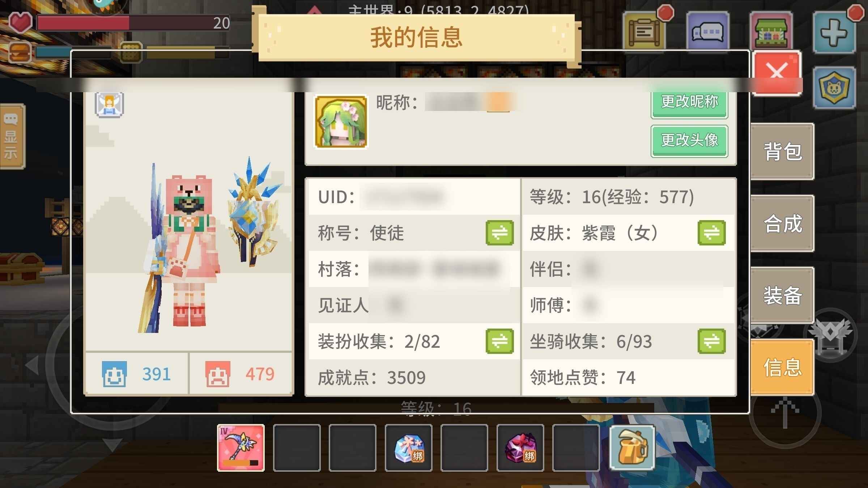Click the 更改头像 button
The height and width of the screenshot is (488, 868).
coord(689,141)
